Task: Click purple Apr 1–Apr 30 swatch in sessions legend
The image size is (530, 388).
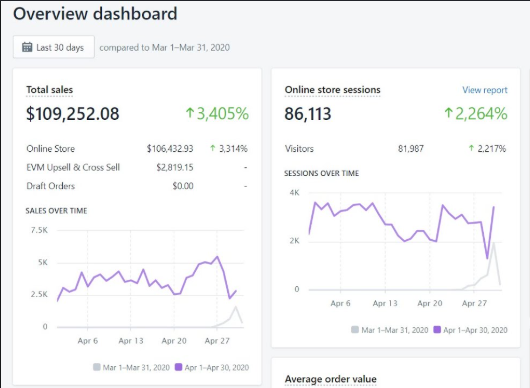Action: point(437,330)
